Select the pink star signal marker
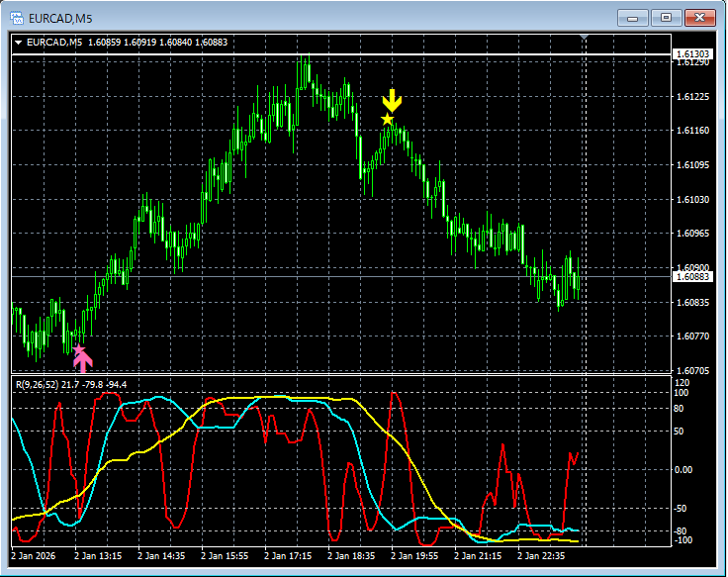 (x=79, y=349)
